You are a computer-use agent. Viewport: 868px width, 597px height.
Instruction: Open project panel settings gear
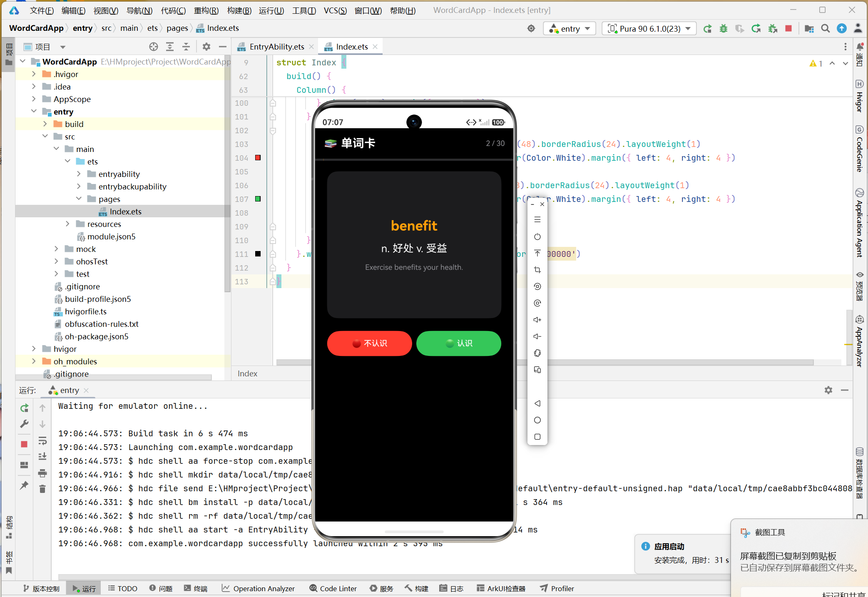206,47
